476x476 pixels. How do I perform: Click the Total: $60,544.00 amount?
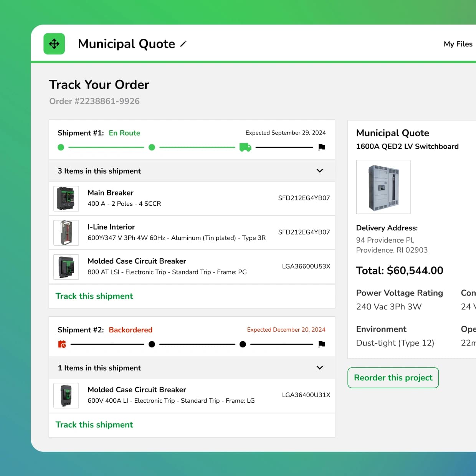[x=400, y=271]
